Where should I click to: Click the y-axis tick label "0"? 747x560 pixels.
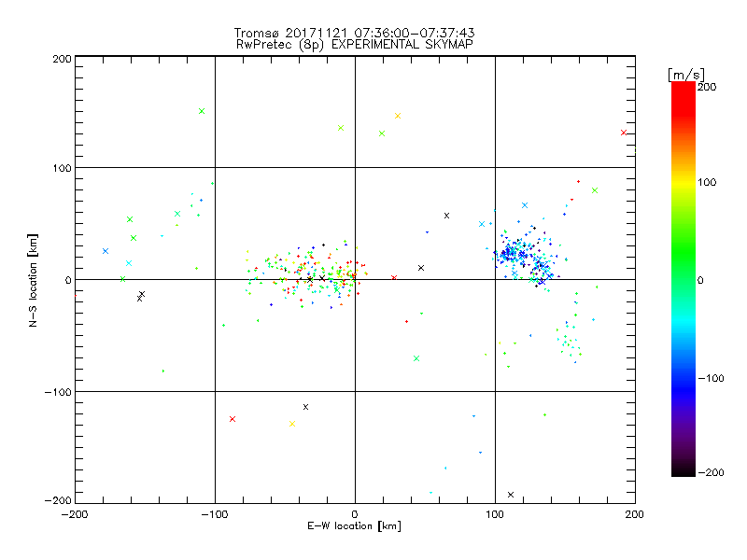pos(68,280)
